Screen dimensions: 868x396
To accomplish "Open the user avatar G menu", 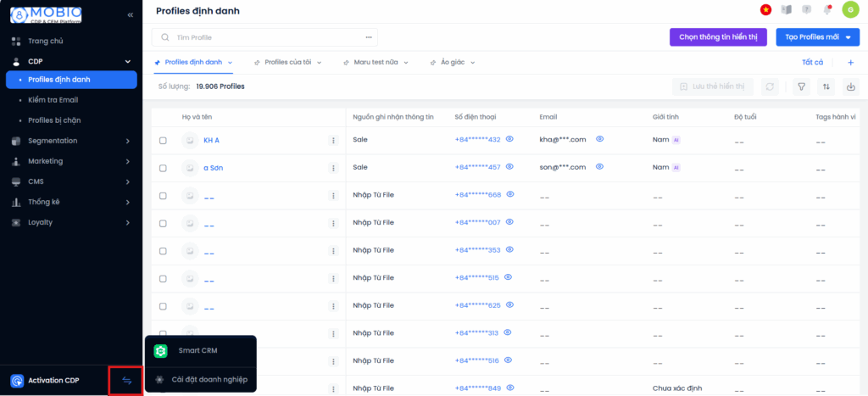I will [x=850, y=9].
